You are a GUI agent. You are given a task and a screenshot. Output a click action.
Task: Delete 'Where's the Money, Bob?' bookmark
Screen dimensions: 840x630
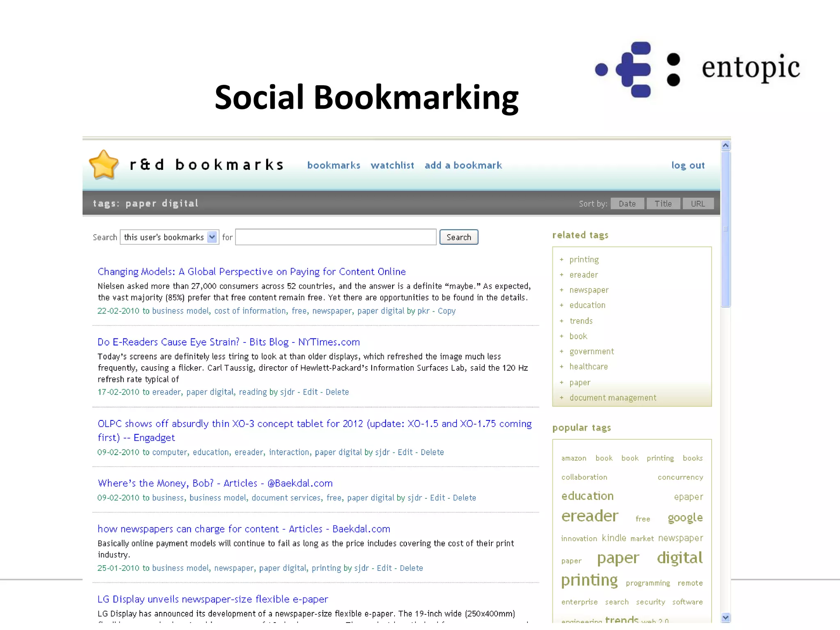(465, 498)
